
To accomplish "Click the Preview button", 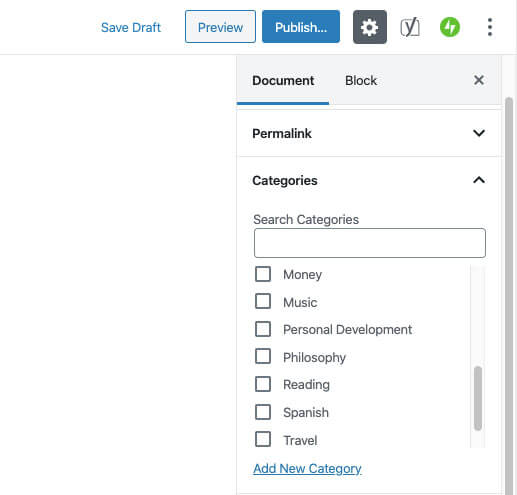I will [x=220, y=27].
